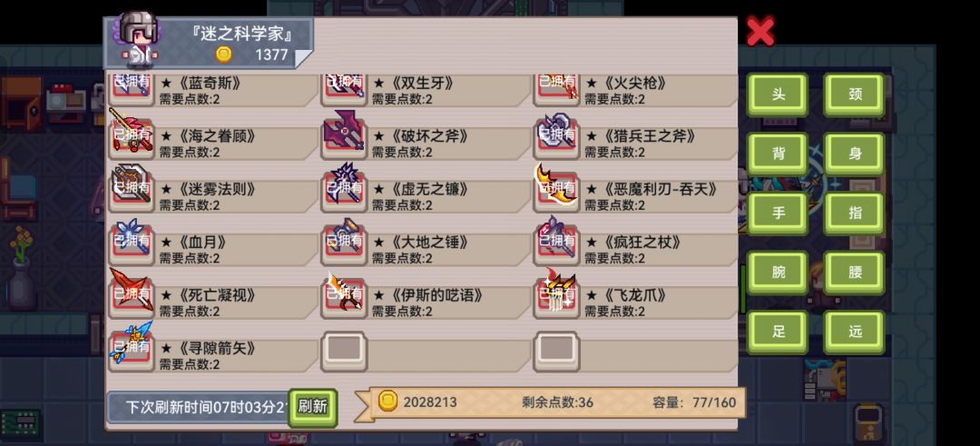This screenshot has width=980, height=446.
Task: Select the 腰 category button
Action: [x=855, y=273]
